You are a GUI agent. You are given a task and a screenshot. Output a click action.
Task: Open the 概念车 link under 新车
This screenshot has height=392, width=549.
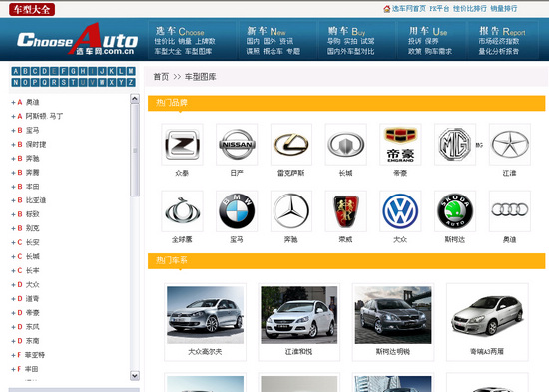pos(273,51)
